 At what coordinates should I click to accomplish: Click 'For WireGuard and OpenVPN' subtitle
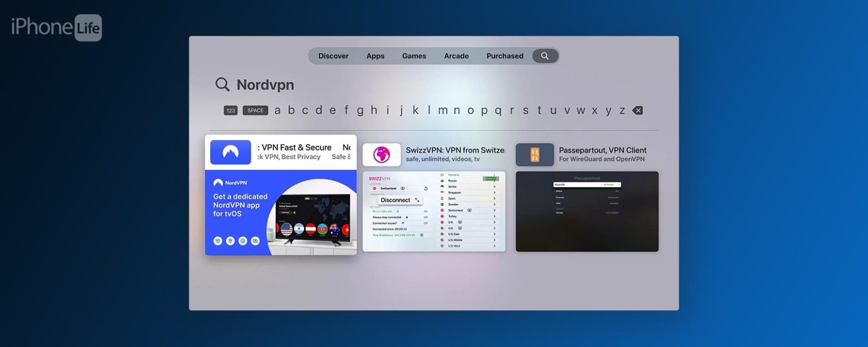[601, 159]
